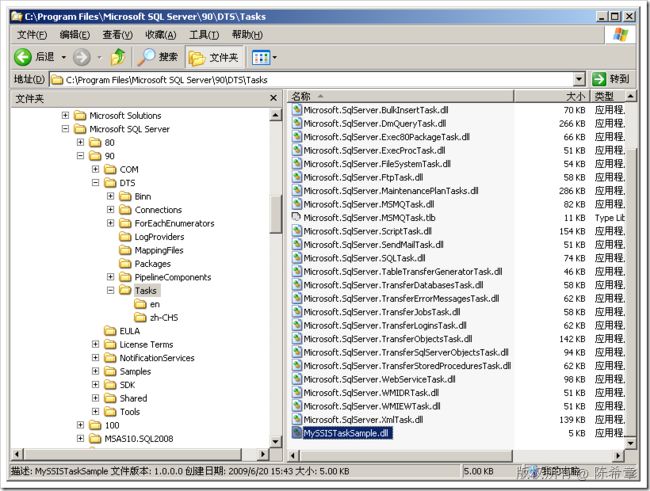The width and height of the screenshot is (650, 491).
Task: Collapse the 90 folder node
Action: coord(80,156)
